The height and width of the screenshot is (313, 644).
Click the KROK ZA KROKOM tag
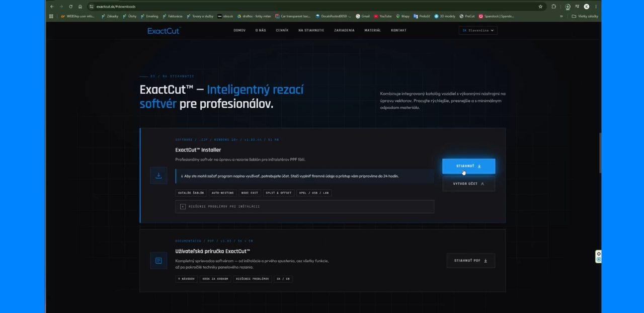pyautogui.click(x=215, y=278)
